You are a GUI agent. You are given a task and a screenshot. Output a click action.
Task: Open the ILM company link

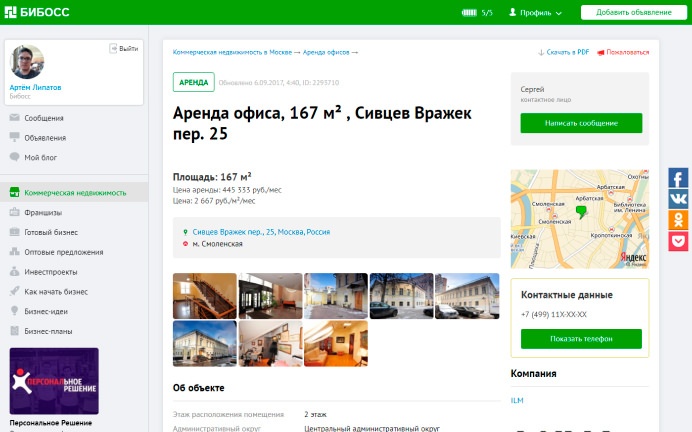[517, 400]
